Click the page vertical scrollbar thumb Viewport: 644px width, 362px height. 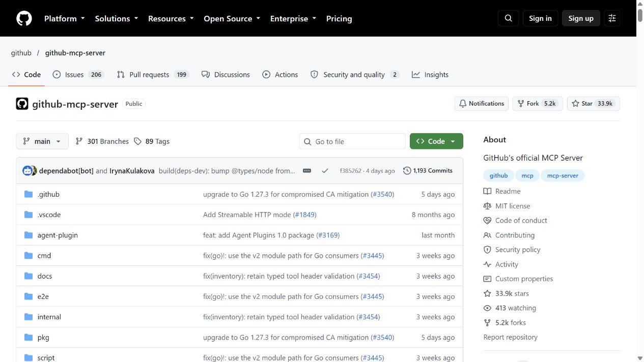(x=640, y=15)
